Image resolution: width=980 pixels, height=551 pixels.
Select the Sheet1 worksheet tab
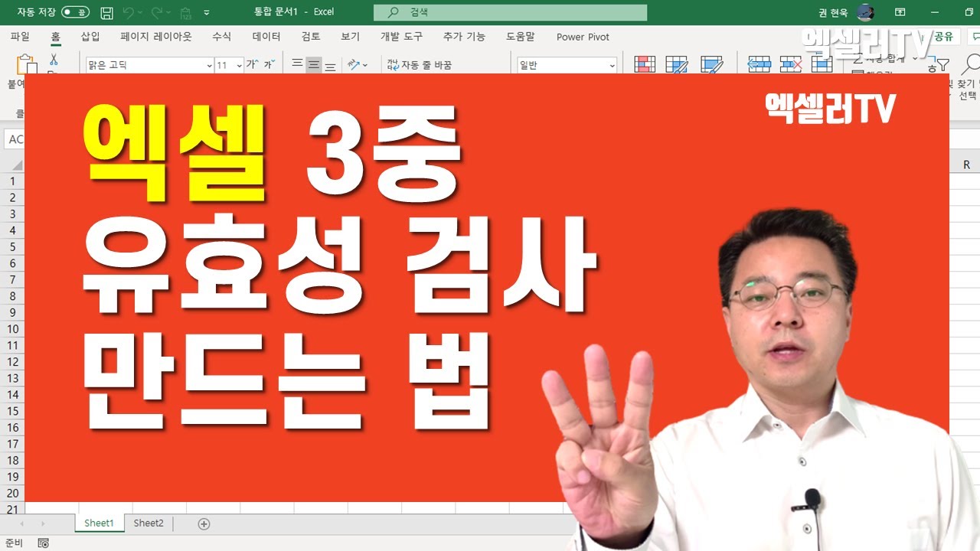[99, 523]
